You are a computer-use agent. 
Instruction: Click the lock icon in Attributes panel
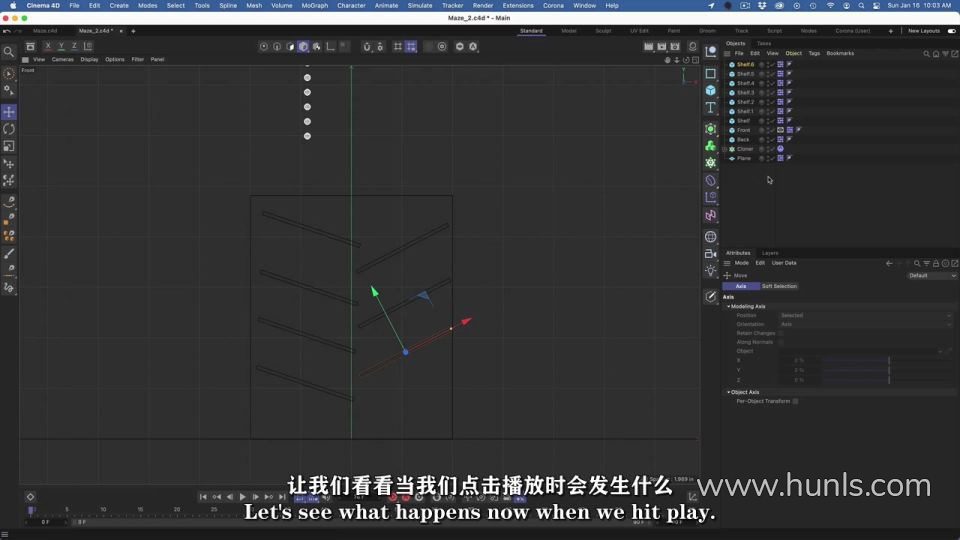(x=936, y=263)
